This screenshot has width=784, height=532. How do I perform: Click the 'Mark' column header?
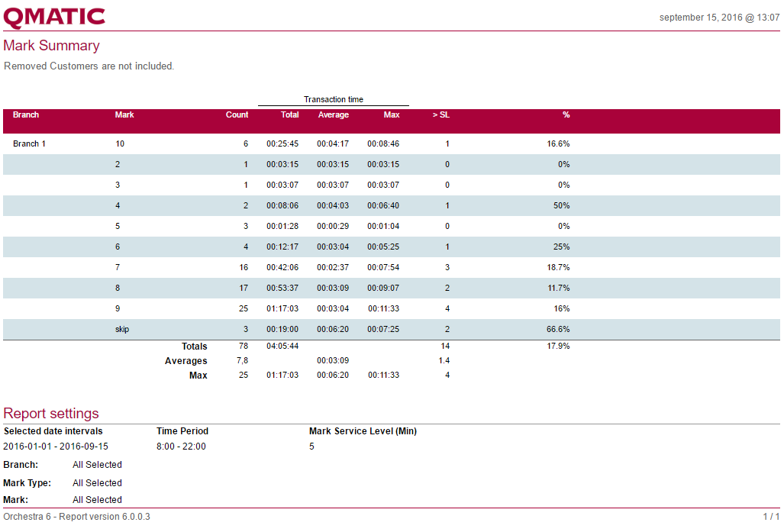(x=124, y=115)
